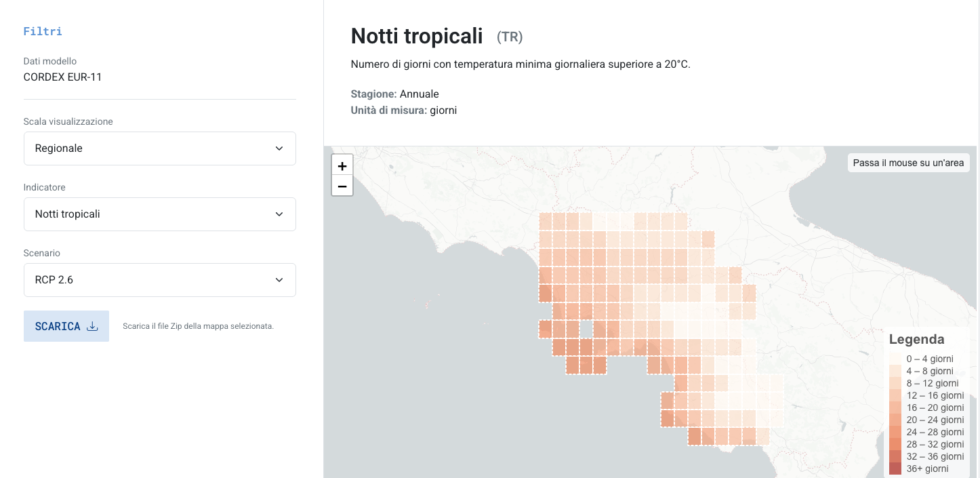The image size is (980, 478).
Task: Click the download arrow icon beside SCARICA
Action: [x=93, y=326]
